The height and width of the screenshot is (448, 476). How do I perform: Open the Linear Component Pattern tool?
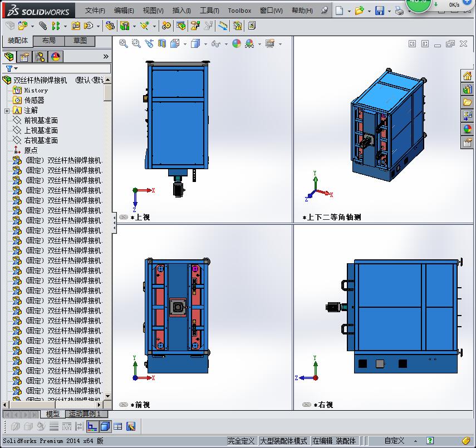56,26
